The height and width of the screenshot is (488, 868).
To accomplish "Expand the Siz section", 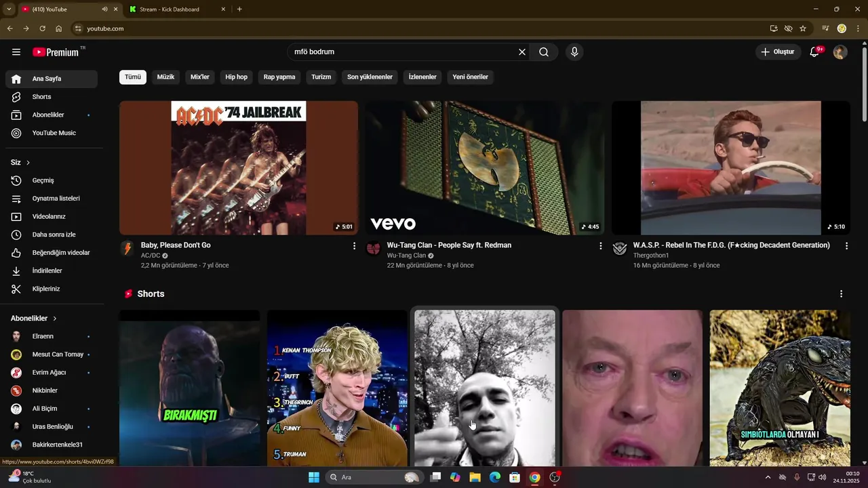I will 20,163.
